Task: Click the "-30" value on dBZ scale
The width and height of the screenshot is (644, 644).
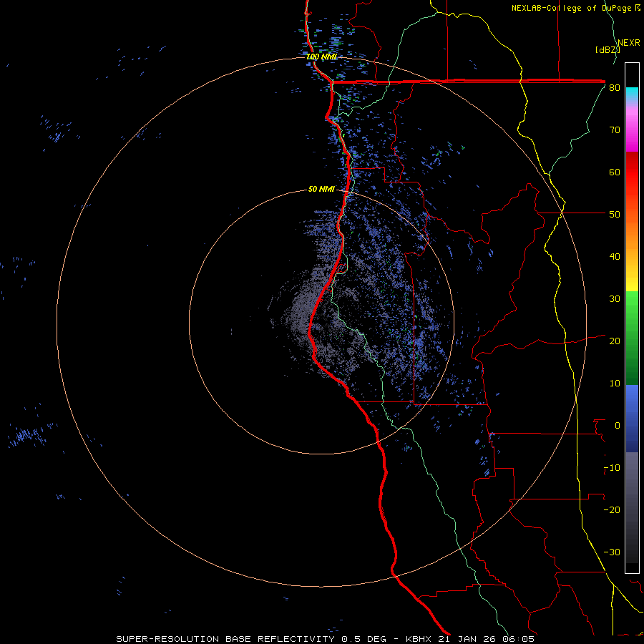Action: (612, 552)
